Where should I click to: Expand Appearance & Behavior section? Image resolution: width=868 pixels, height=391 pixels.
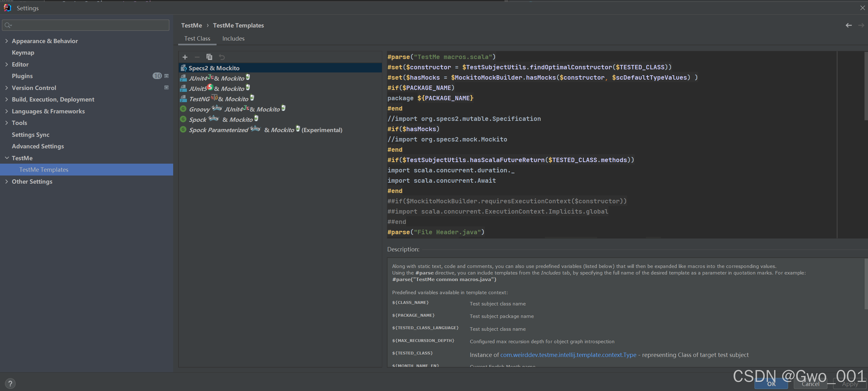coord(7,41)
